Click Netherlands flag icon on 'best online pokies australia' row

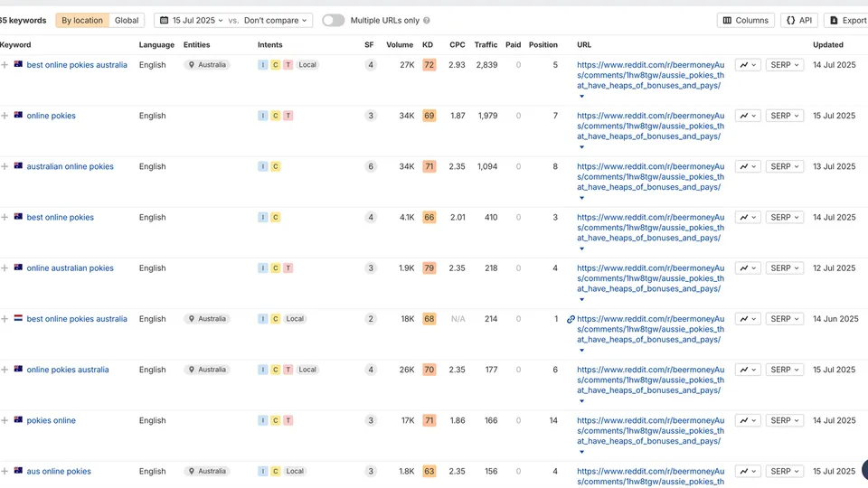18,318
